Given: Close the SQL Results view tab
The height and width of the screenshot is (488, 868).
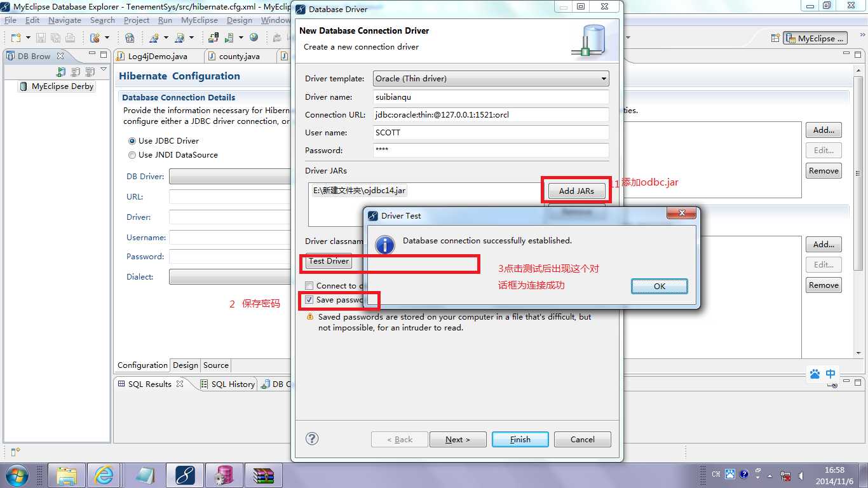Looking at the screenshot, I should [180, 384].
